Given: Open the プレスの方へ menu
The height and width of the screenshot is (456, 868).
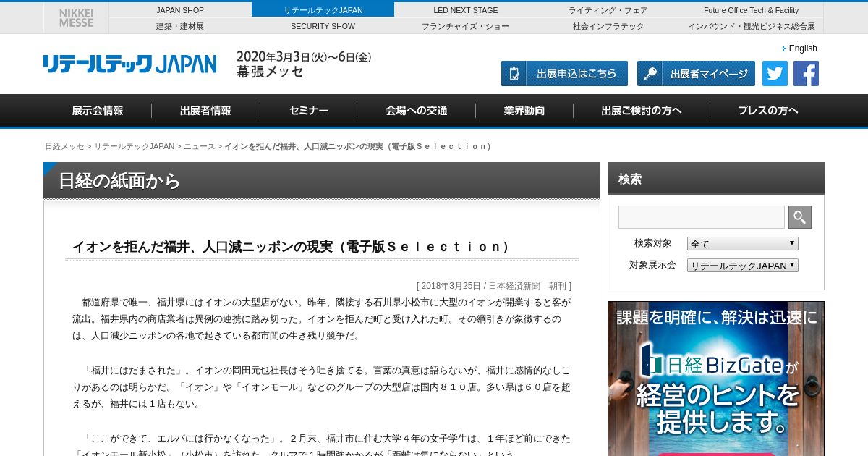Looking at the screenshot, I should point(768,111).
